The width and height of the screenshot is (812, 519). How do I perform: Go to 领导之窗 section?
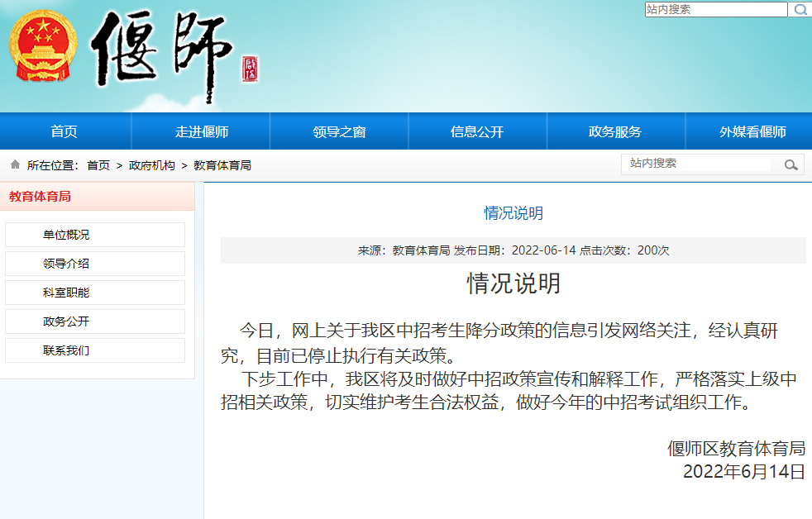[x=339, y=131]
